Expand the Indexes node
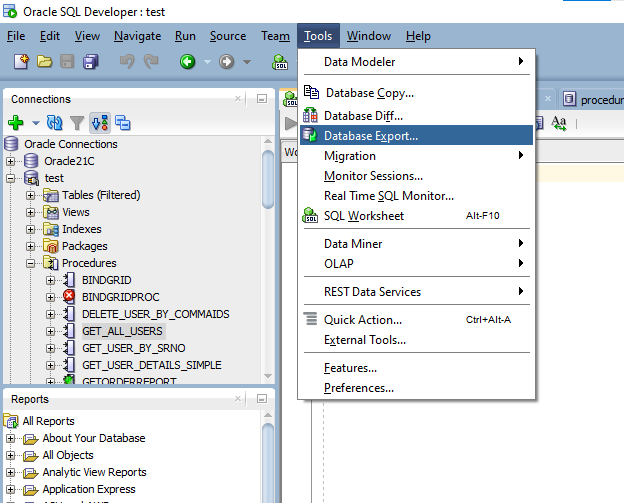The width and height of the screenshot is (624, 503). pos(31,229)
